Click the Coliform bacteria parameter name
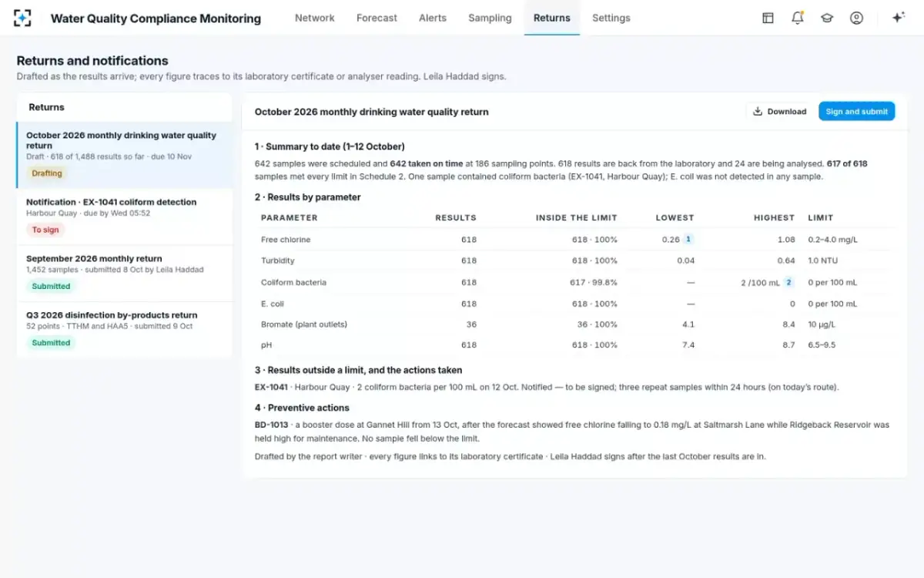This screenshot has height=578, width=924. [293, 283]
